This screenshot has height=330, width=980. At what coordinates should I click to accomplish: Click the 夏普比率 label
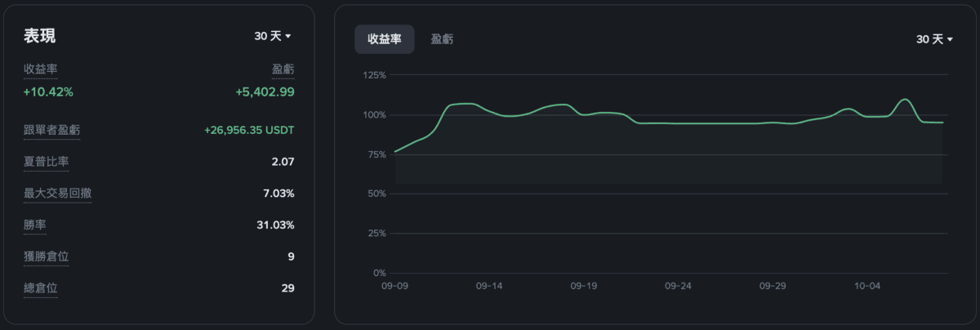click(x=47, y=162)
